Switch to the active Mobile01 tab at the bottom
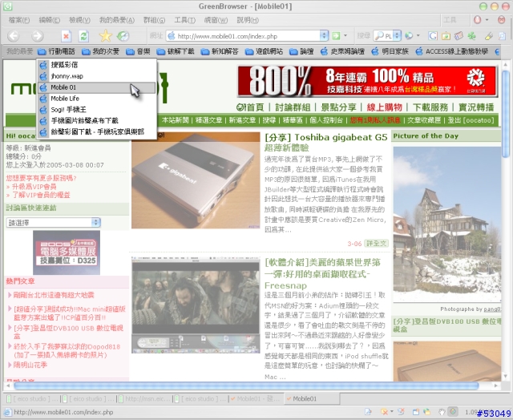The height and width of the screenshot is (420, 513). [x=312, y=398]
